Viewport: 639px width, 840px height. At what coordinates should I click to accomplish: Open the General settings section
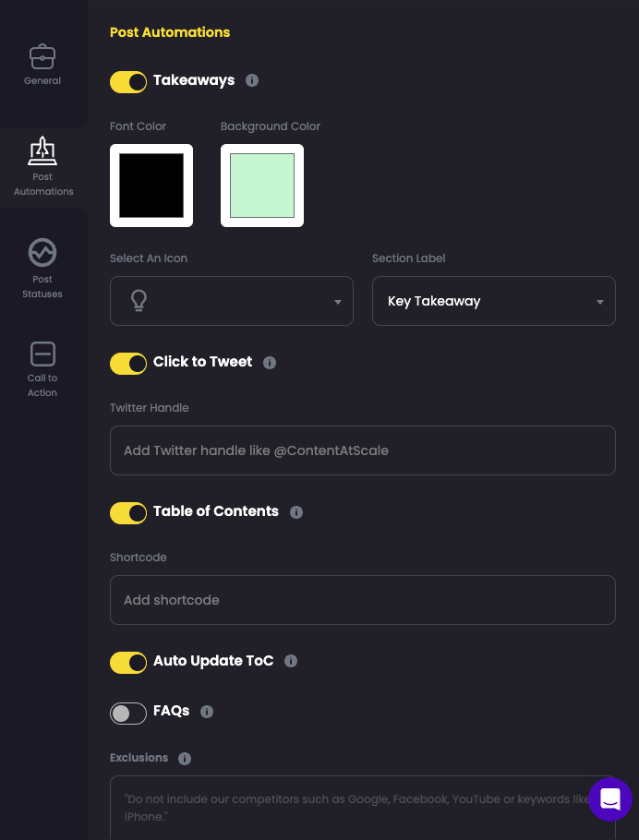click(42, 65)
